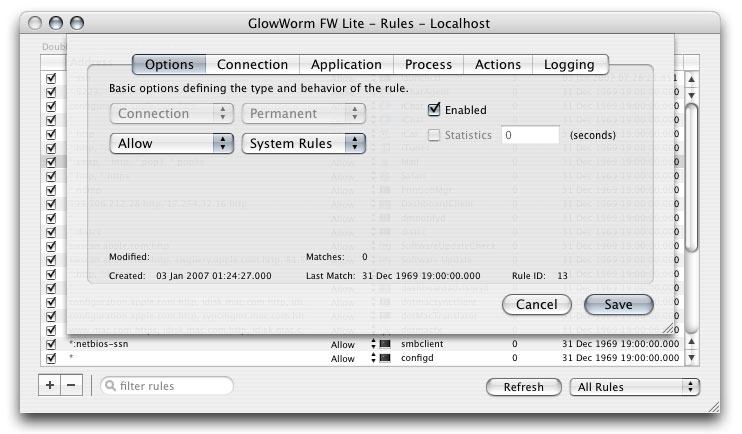Click the configd process name
The height and width of the screenshot is (434, 742).
click(417, 358)
